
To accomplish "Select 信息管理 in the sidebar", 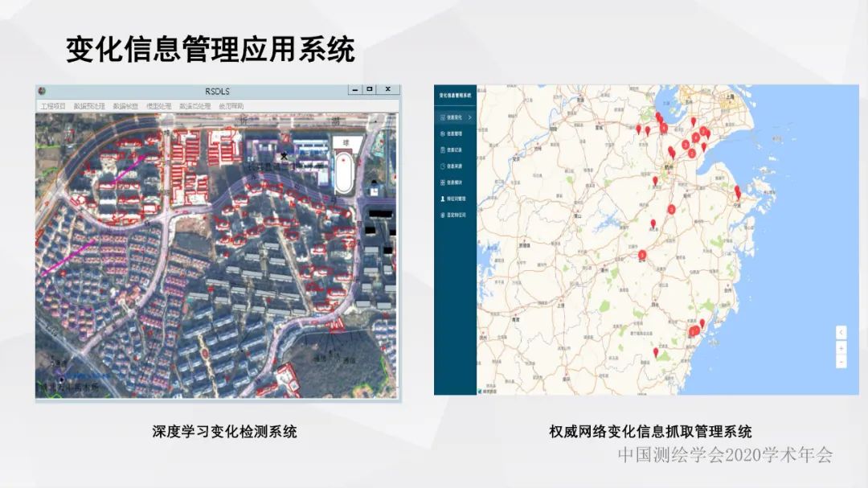I will point(452,133).
